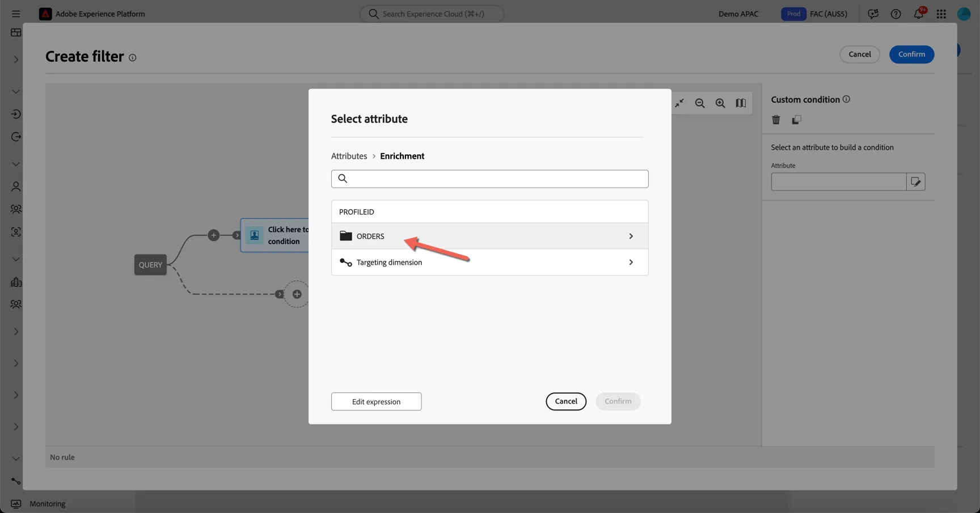This screenshot has height=513, width=980.
Task: Click the Prod sandbox badge
Action: point(793,14)
